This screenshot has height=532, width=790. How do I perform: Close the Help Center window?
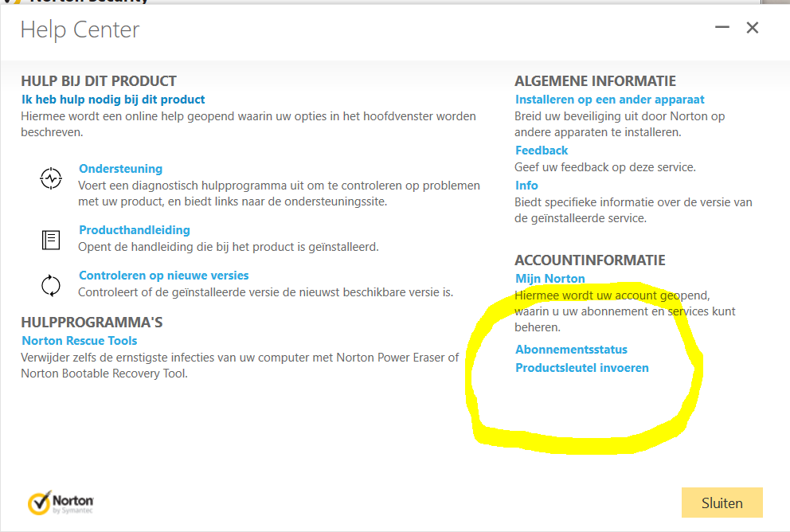tap(753, 27)
